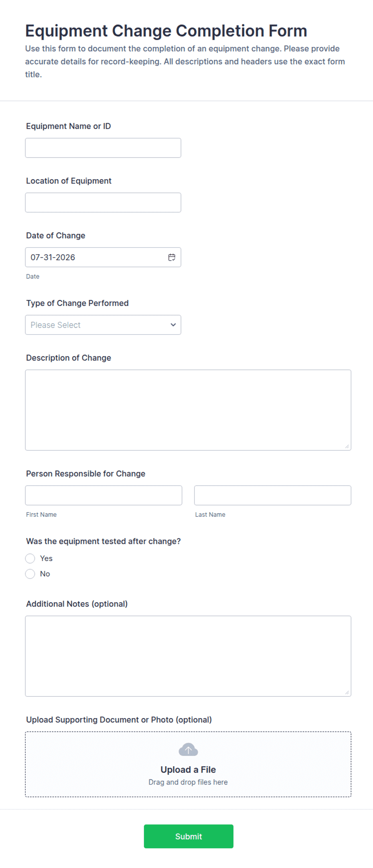The height and width of the screenshot is (868, 373).
Task: Expand the dropdown chevron arrow
Action: pos(173,325)
